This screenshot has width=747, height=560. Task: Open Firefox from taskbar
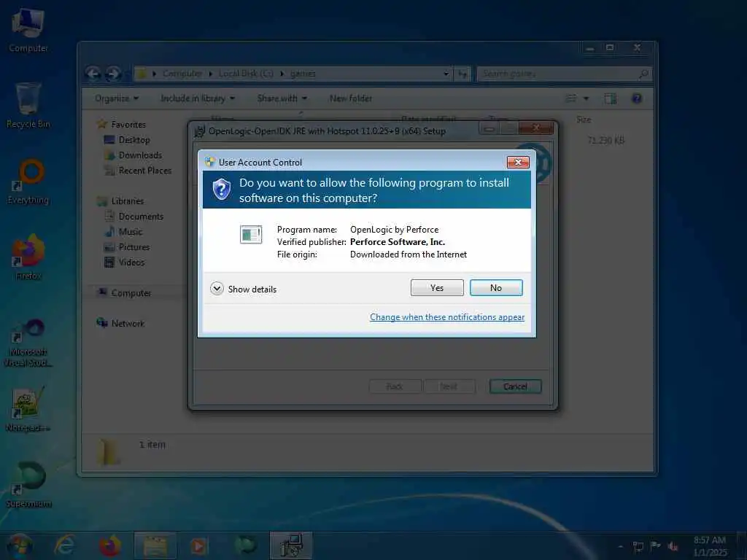pyautogui.click(x=109, y=545)
